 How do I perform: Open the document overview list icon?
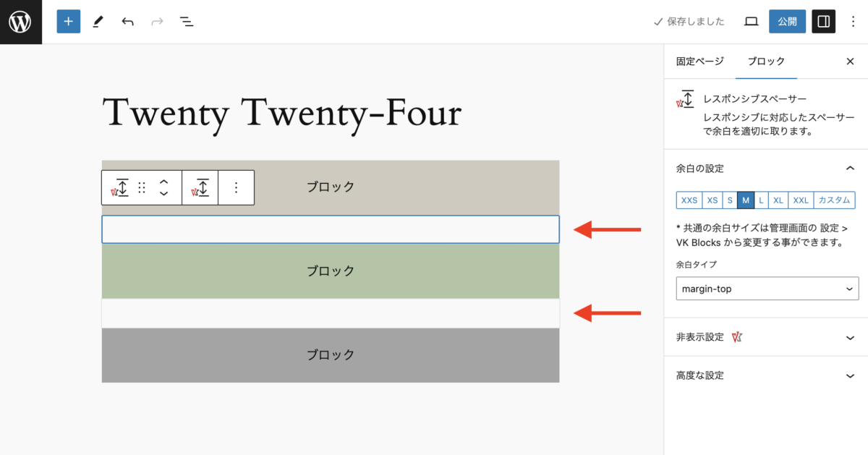[x=186, y=21]
